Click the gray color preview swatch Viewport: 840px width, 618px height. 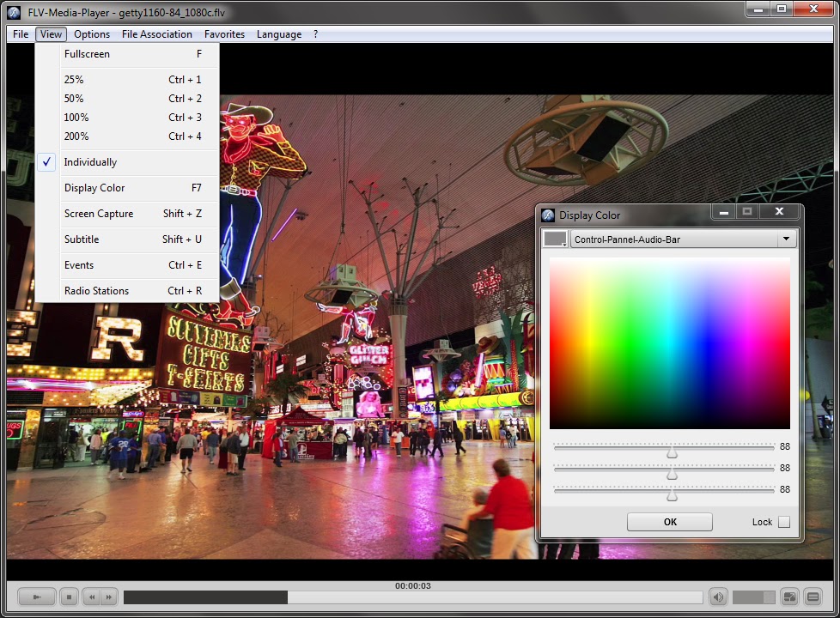point(556,239)
